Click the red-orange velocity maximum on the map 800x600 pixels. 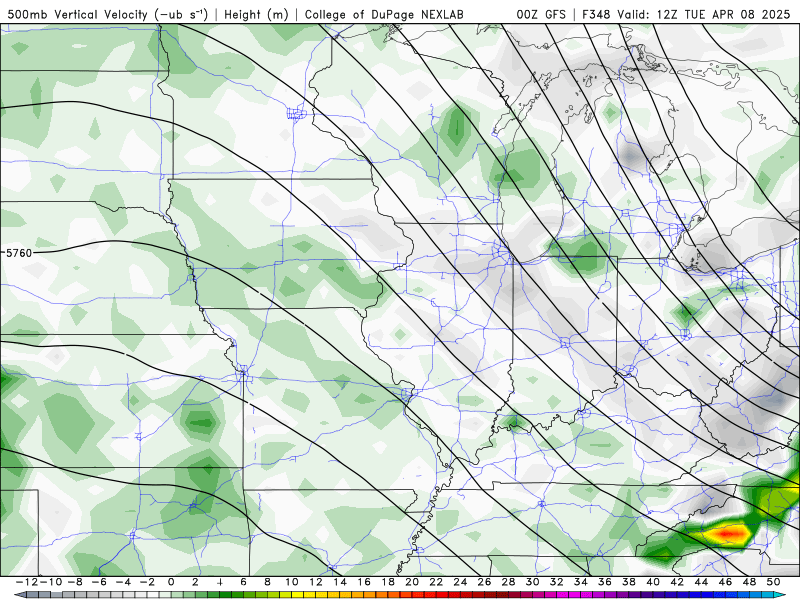tap(729, 534)
